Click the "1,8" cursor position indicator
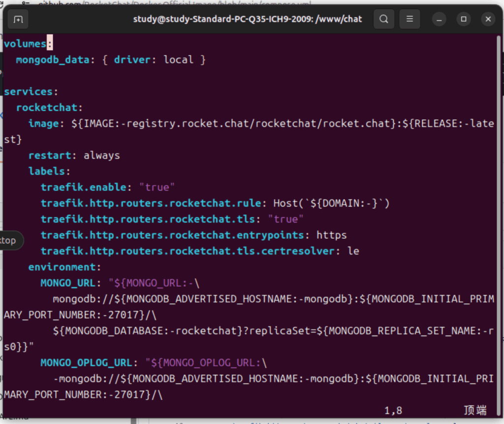Image resolution: width=504 pixels, height=424 pixels. click(x=393, y=411)
